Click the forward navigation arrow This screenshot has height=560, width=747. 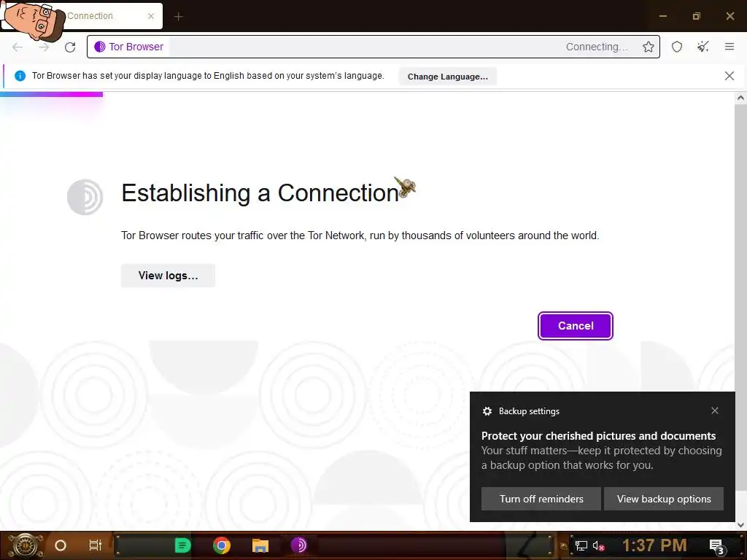(x=44, y=47)
